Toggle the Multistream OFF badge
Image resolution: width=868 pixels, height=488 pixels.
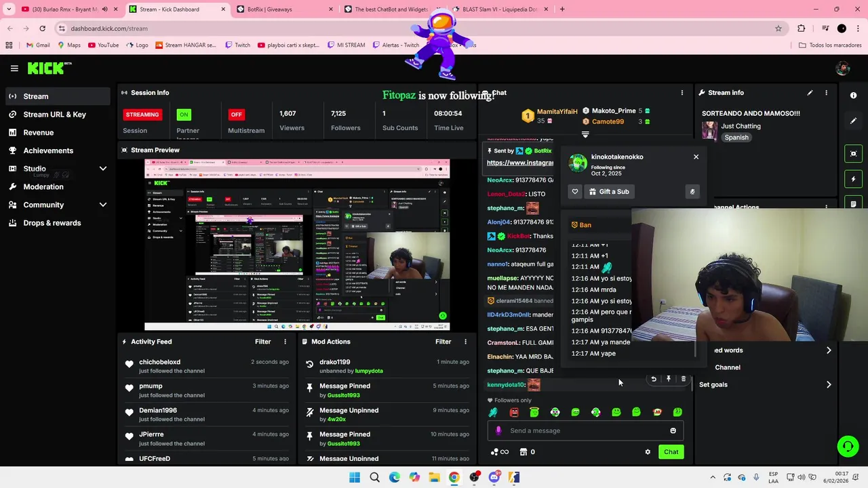click(x=236, y=115)
